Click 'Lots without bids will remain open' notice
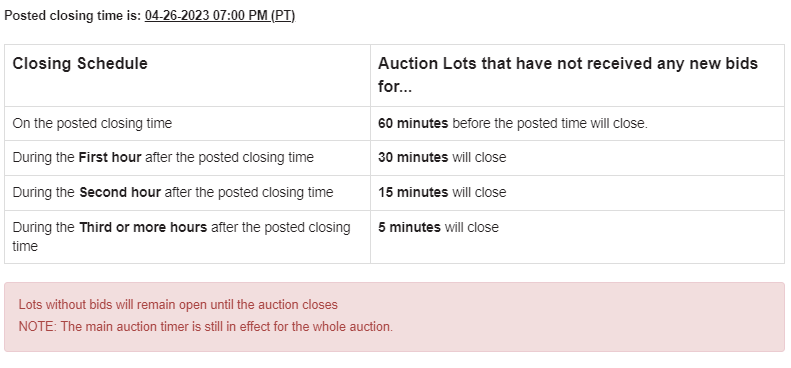This screenshot has height=368, width=791. coord(178,305)
